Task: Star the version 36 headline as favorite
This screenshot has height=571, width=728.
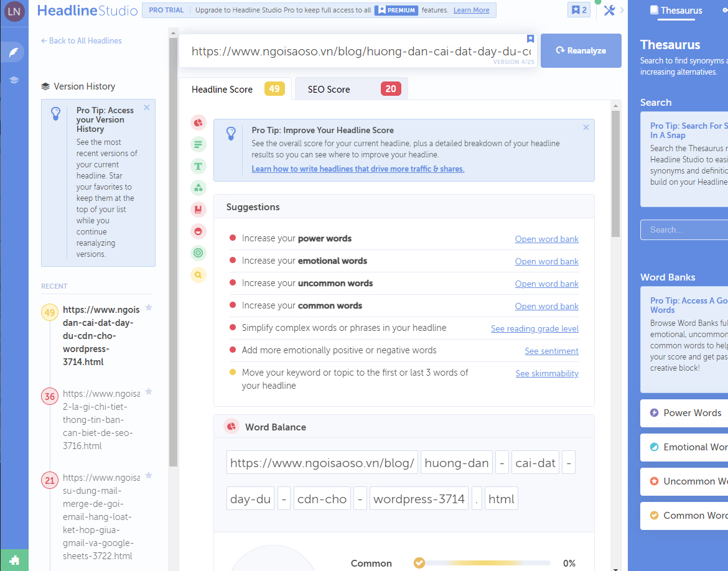Action: point(149,392)
